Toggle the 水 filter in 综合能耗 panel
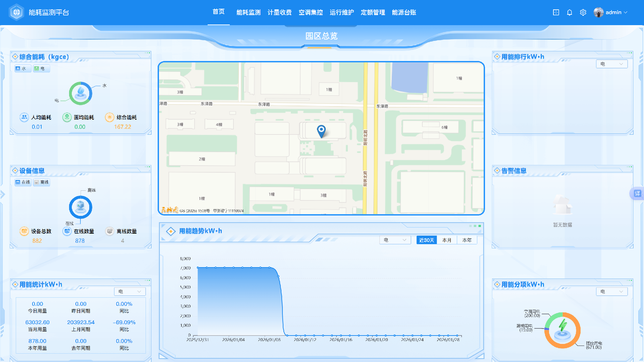The image size is (644, 362). (22, 68)
